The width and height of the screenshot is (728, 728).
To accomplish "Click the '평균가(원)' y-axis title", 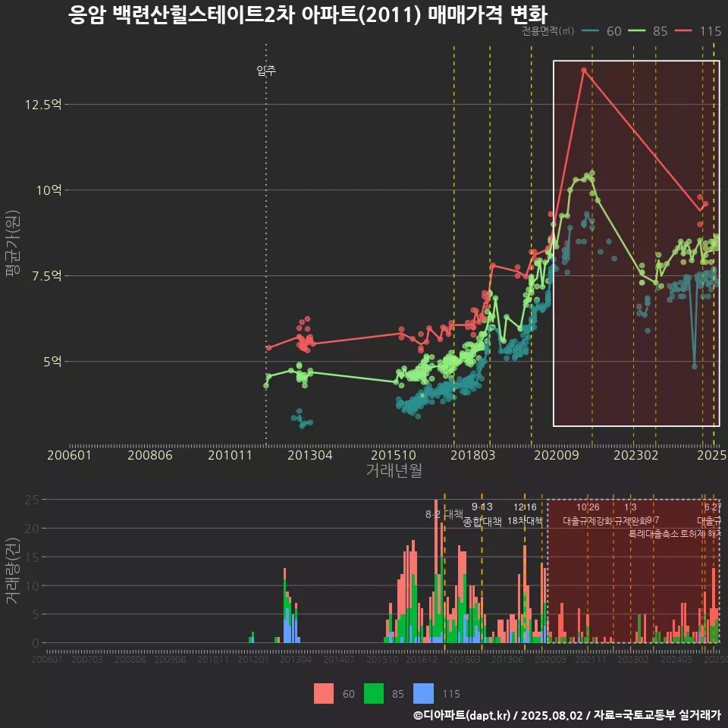I will pyautogui.click(x=13, y=243).
